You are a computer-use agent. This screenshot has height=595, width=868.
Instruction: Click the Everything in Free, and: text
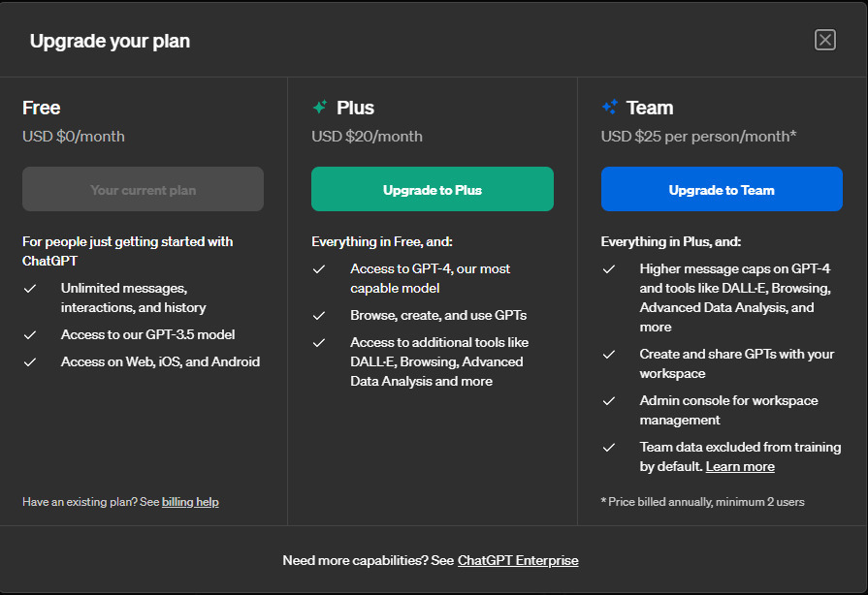(382, 241)
